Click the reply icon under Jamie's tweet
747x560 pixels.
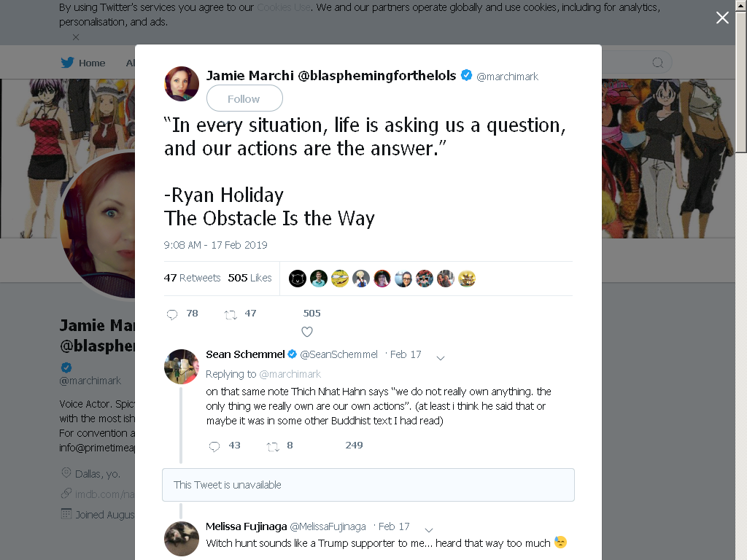(172, 314)
